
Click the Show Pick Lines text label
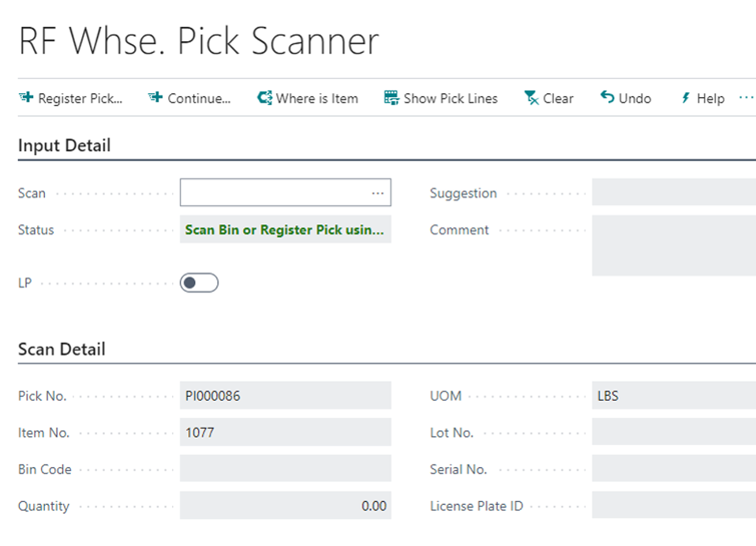point(451,98)
